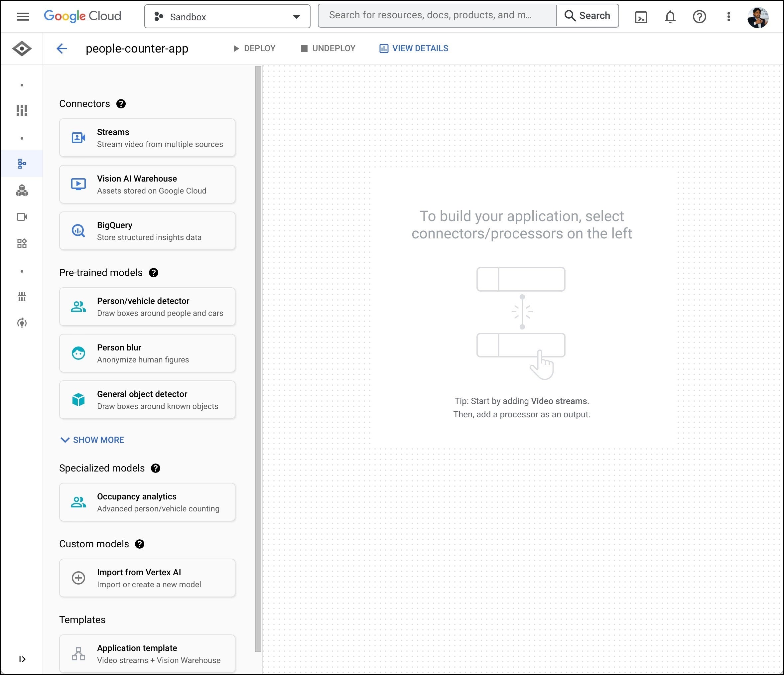The image size is (784, 675).
Task: Open the warehouse pillars icon in sidebar
Action: pos(22,296)
